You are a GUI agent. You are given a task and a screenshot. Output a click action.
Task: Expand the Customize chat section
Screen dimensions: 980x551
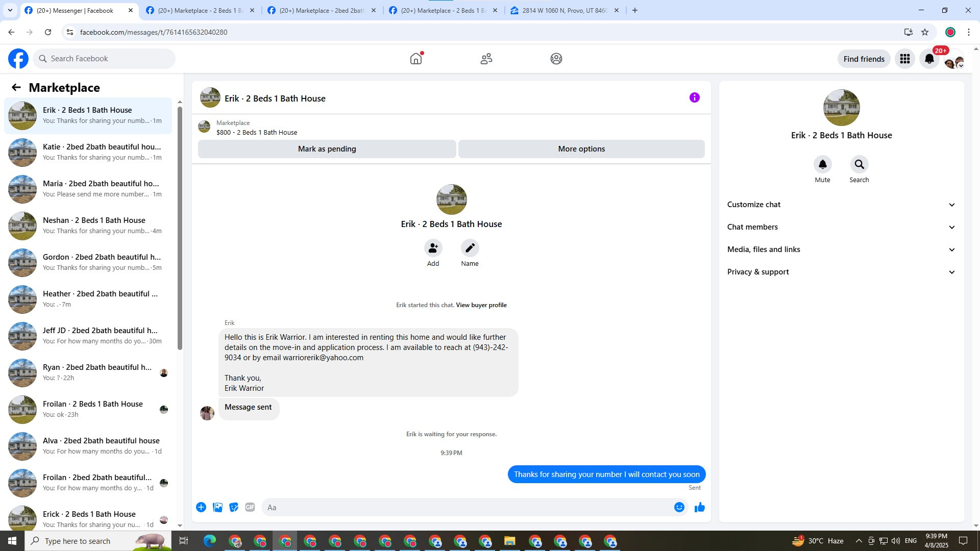[841, 205]
